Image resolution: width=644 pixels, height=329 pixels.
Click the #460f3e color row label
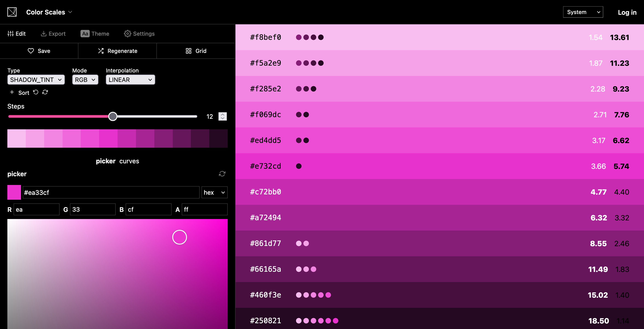tap(265, 295)
